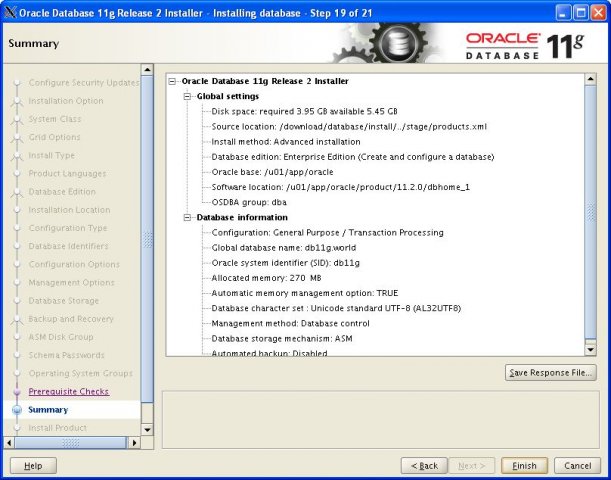The width and height of the screenshot is (611, 480).
Task: Close the installer window
Action: 598,13
